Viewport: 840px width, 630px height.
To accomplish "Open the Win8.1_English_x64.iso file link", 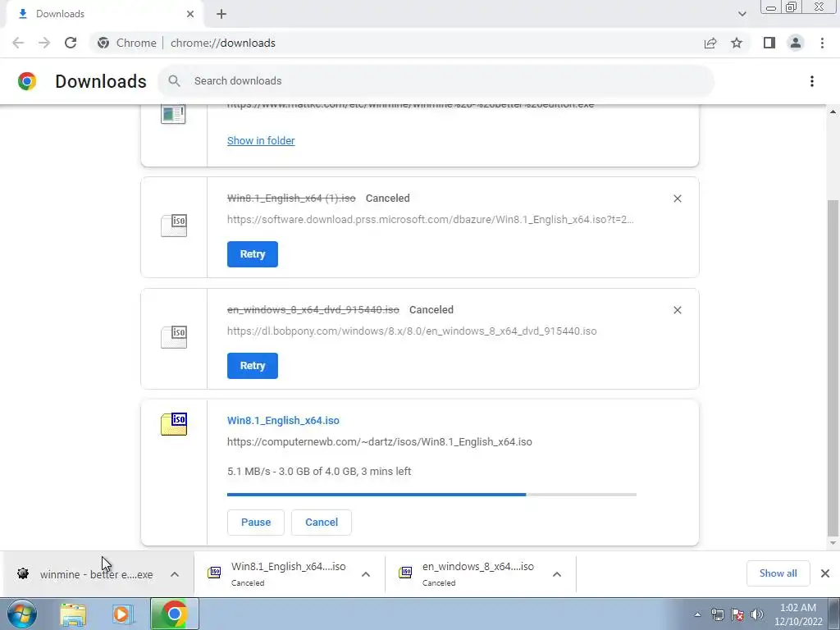I will 283,421.
